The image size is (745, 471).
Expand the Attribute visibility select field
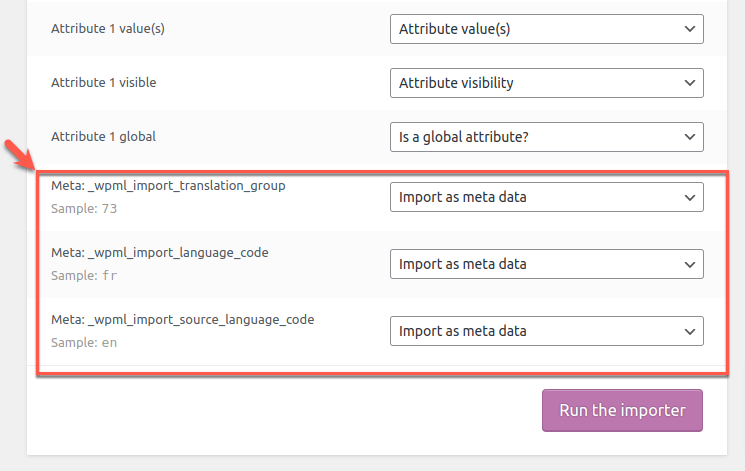point(547,83)
